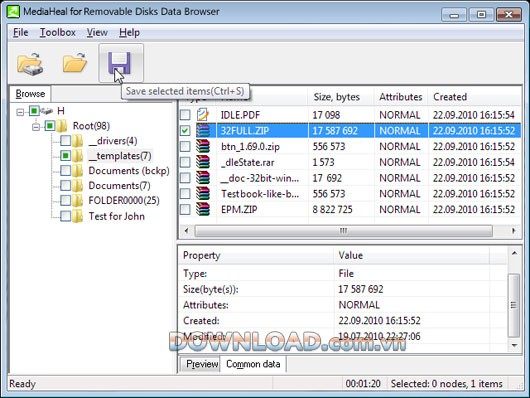Open the Toolbox menu
This screenshot has height=398, width=530.
[x=58, y=32]
